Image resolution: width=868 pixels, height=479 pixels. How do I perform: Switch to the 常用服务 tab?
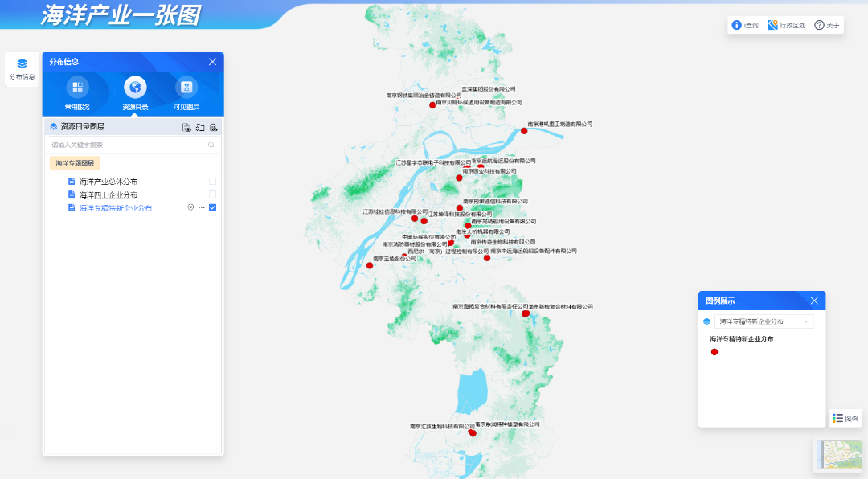tap(77, 92)
